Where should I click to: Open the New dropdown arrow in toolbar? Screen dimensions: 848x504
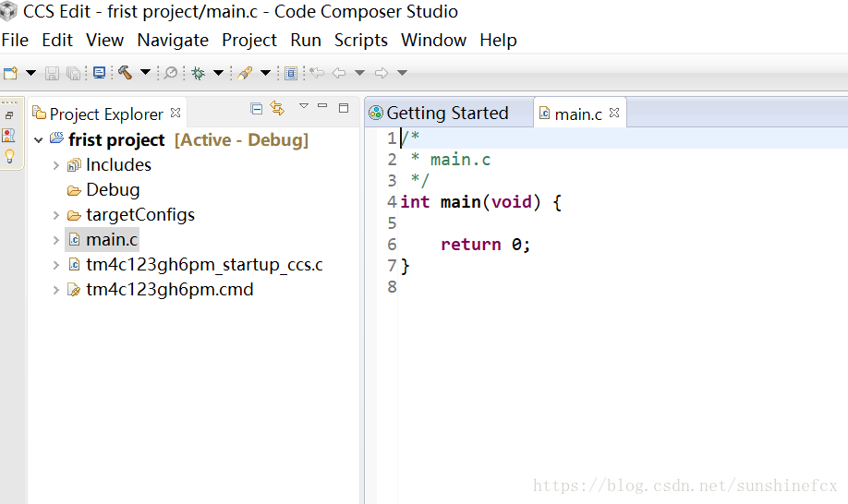(30, 72)
